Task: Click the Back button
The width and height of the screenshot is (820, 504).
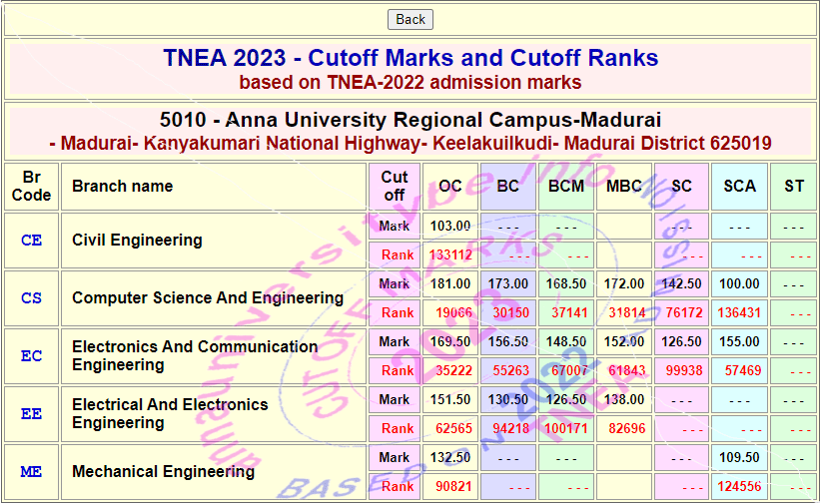Action: (x=410, y=19)
